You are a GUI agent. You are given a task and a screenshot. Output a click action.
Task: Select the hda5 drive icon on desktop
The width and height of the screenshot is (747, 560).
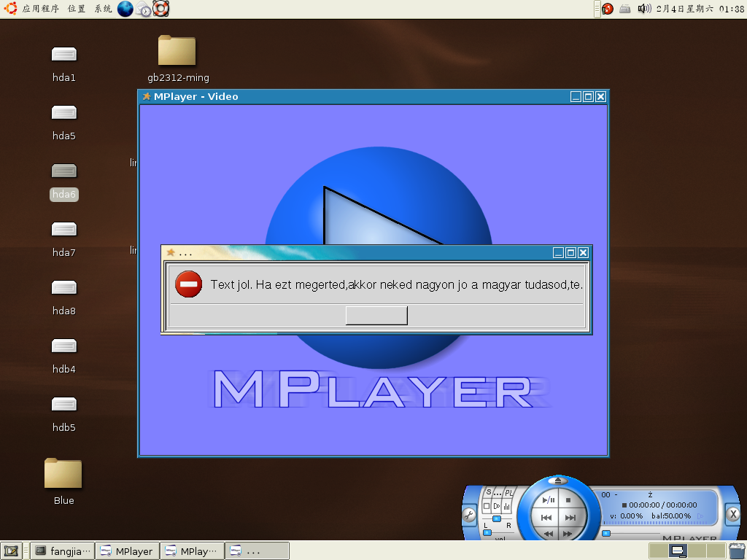(64, 113)
